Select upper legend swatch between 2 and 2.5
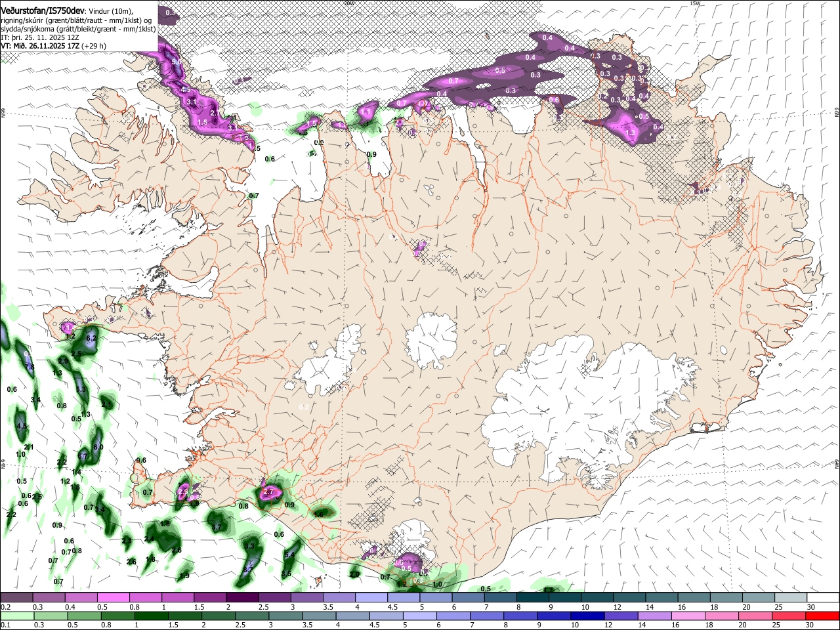The height and width of the screenshot is (630, 840). (x=243, y=598)
